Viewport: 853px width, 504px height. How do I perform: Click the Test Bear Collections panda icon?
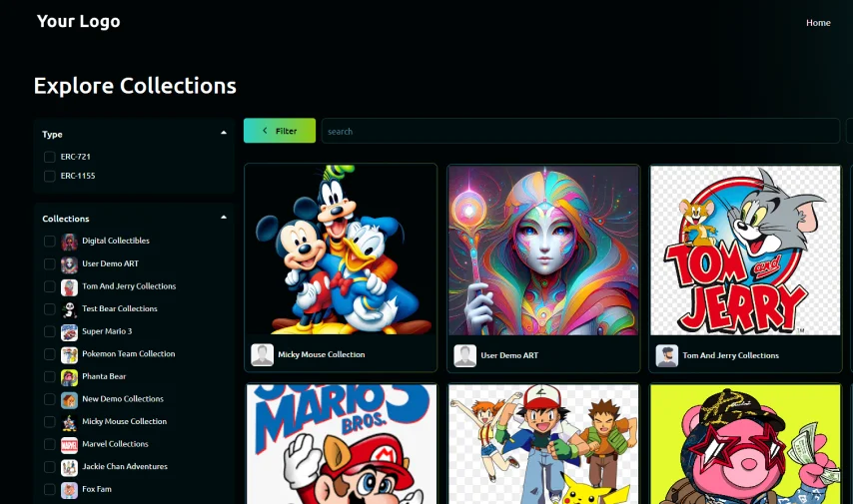tap(69, 309)
